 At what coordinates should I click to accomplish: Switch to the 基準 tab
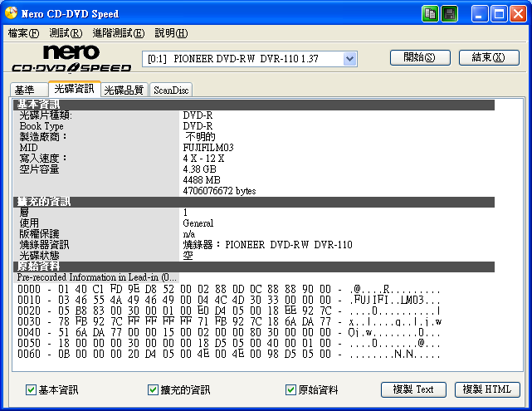pyautogui.click(x=29, y=90)
